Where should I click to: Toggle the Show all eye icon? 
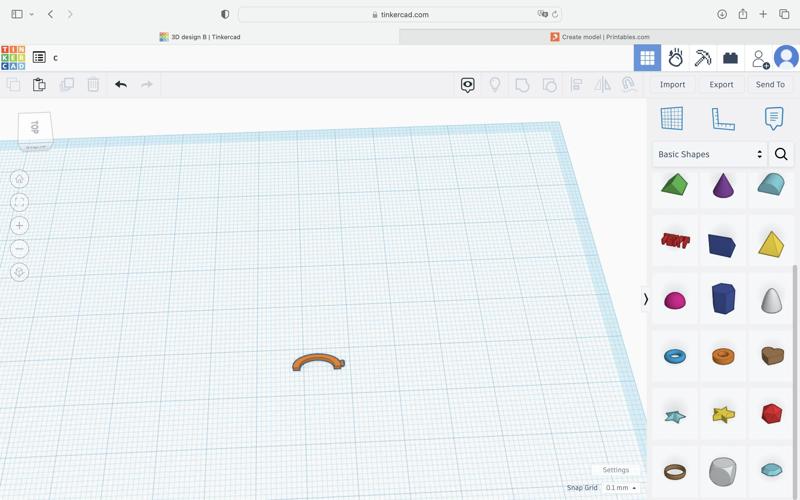click(467, 85)
